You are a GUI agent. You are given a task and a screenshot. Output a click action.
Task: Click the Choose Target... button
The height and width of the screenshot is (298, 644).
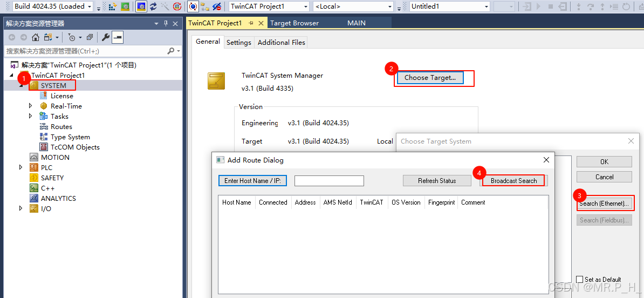[x=430, y=78]
